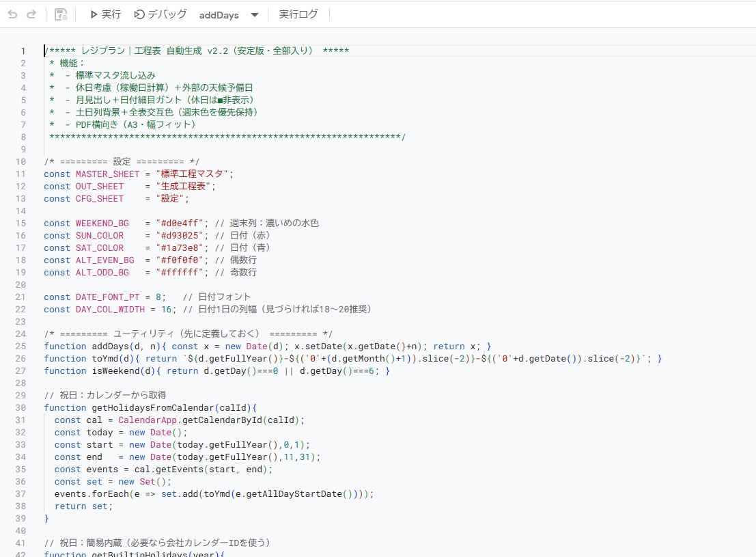Place cursor on the MASTER_SHEET constant name
Viewport: 756px width, 557px height.
(x=100, y=174)
